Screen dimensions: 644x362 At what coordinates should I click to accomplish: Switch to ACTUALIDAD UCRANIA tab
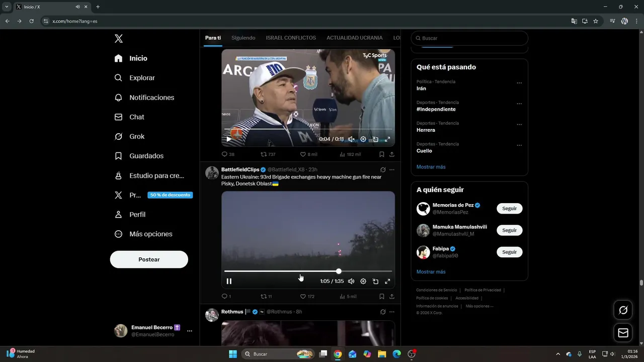tap(354, 38)
